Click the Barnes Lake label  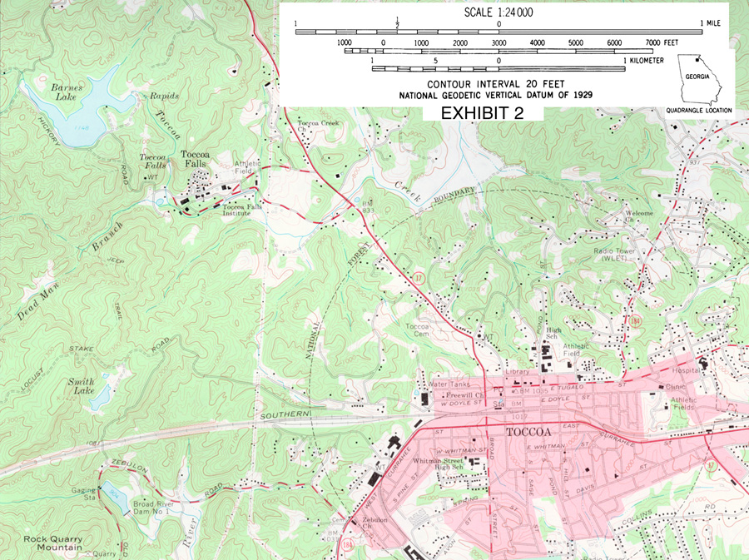tap(67, 92)
